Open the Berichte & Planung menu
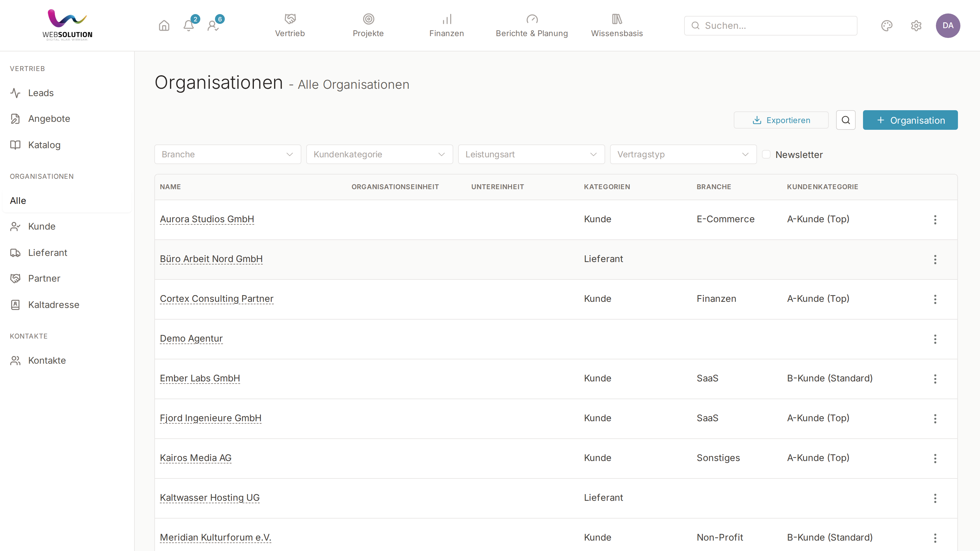This screenshot has height=551, width=980. coord(531,25)
